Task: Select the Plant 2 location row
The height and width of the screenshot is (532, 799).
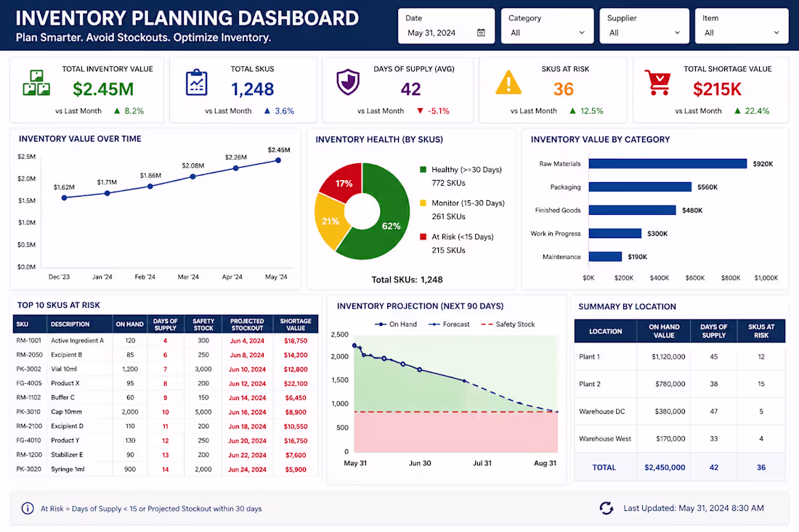Action: tap(680, 384)
